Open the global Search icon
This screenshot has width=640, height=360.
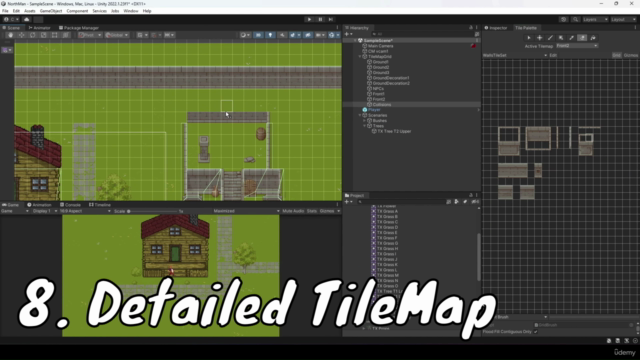tap(575, 19)
